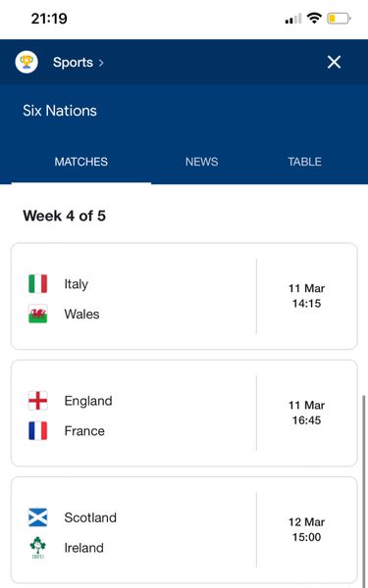Tap the Scotland saltire flag icon
This screenshot has height=588, width=368.
coord(38,517)
